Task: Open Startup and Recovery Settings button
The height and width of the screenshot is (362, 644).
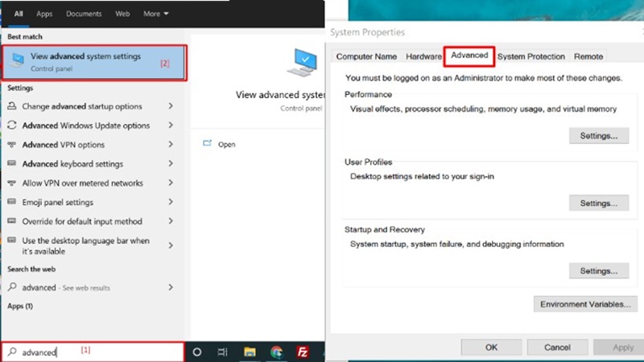Action: click(599, 271)
